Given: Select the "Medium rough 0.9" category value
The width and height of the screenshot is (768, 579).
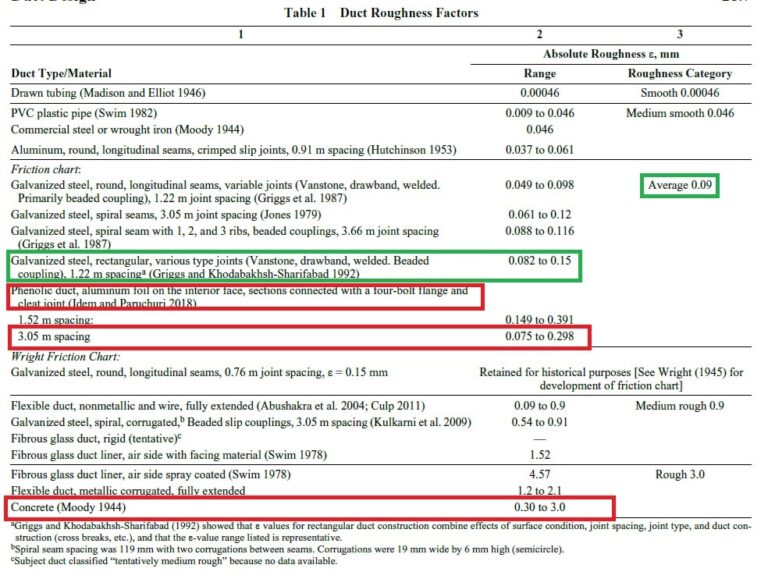Looking at the screenshot, I should [x=679, y=406].
